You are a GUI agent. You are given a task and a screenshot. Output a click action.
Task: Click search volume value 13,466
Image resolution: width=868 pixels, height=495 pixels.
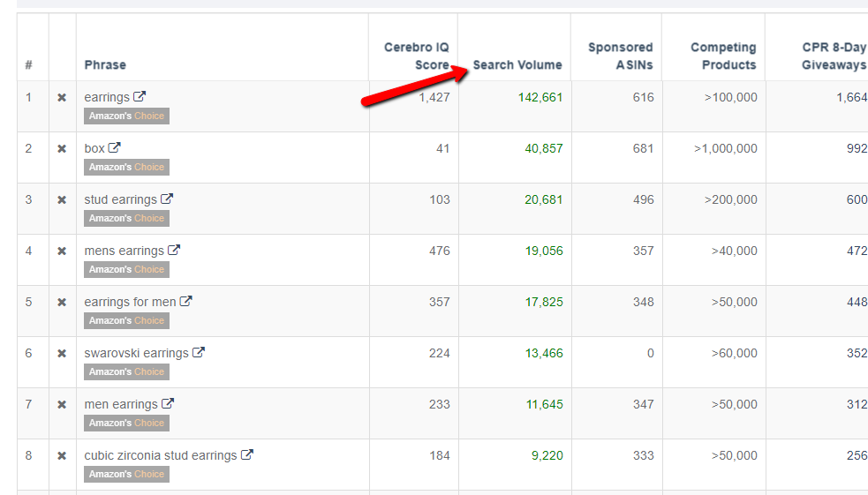tap(544, 354)
